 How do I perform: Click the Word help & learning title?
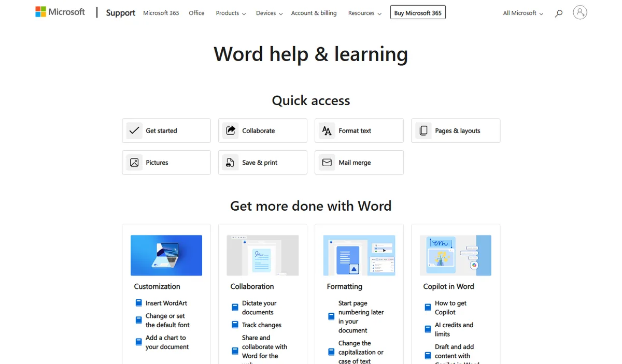click(x=311, y=54)
